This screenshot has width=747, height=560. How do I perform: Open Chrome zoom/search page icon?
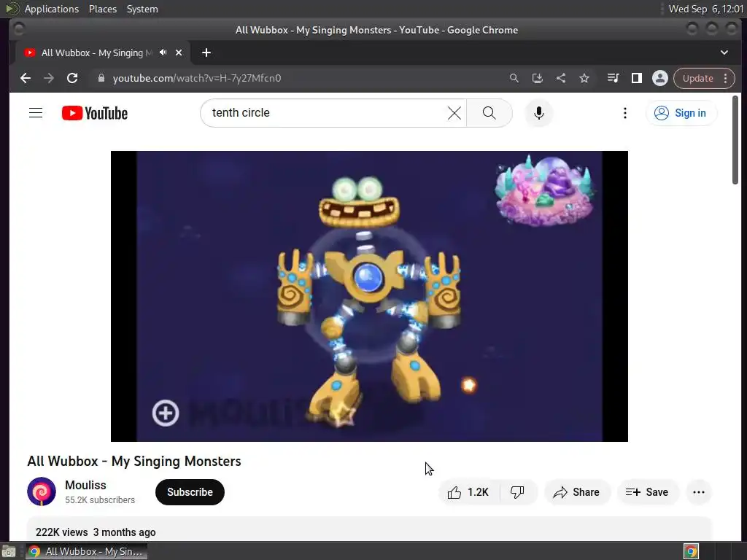click(x=514, y=78)
